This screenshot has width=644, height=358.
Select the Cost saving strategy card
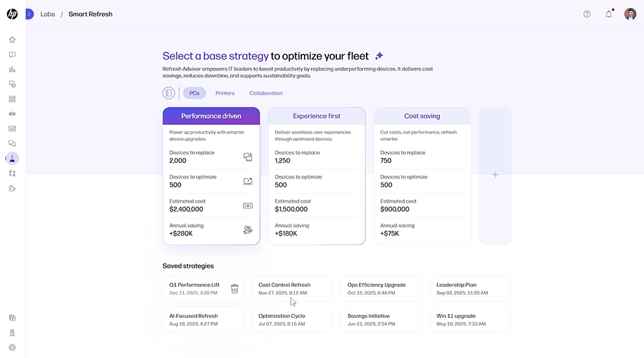click(x=422, y=116)
